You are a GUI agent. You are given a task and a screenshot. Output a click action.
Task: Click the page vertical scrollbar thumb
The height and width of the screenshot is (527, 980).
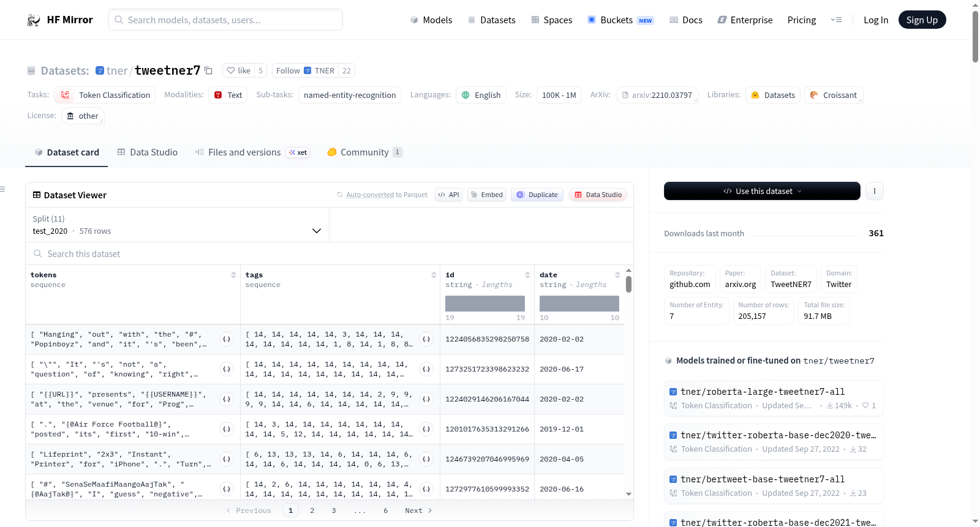[x=975, y=37]
